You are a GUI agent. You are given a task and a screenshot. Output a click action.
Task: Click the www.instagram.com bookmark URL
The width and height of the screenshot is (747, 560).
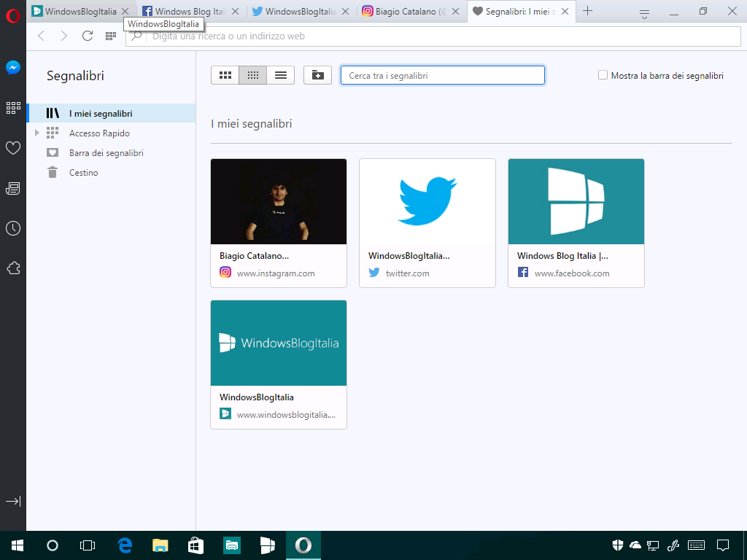tap(276, 273)
